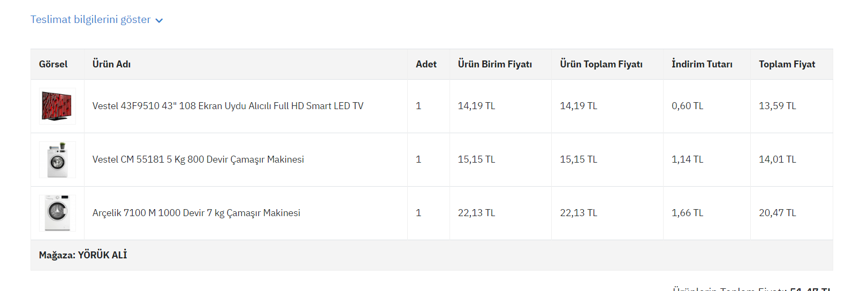The width and height of the screenshot is (868, 291).
Task: Click the 13,59 TL total for Vestel TV
Action: coord(777,106)
